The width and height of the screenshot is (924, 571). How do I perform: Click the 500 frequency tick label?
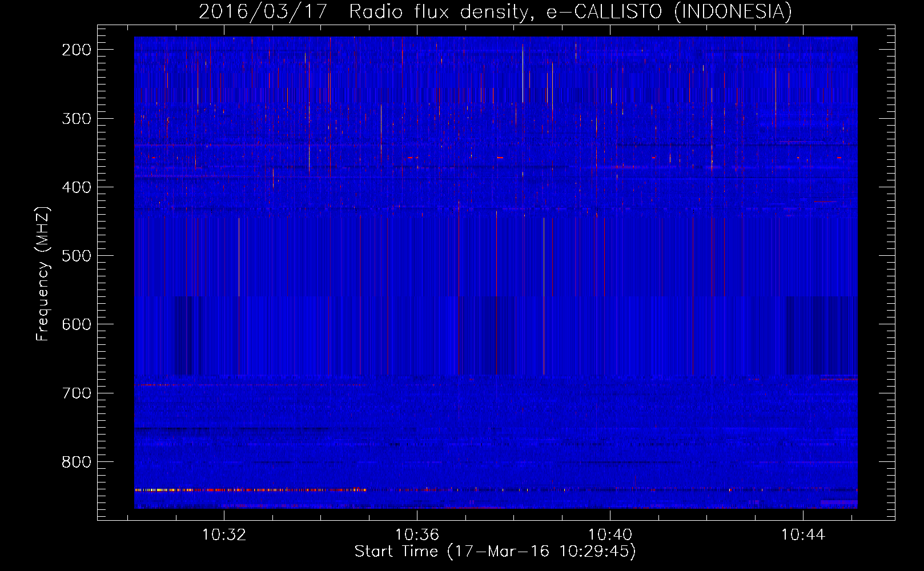[x=77, y=256]
